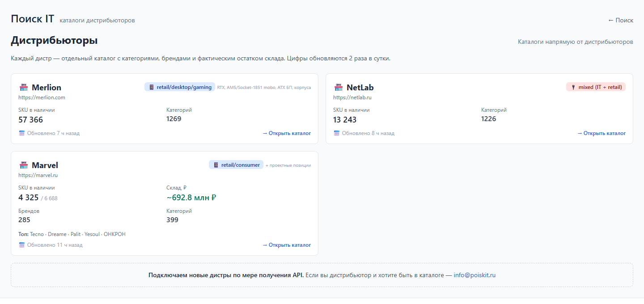Click the Merlion store icon

click(24, 87)
